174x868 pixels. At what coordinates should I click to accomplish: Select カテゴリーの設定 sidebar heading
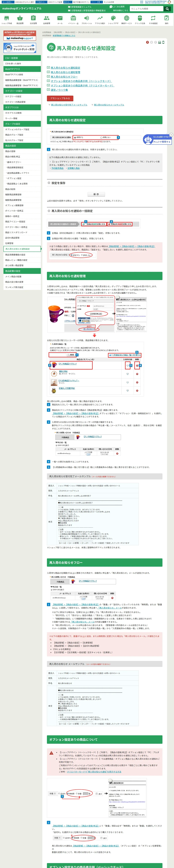(22, 91)
